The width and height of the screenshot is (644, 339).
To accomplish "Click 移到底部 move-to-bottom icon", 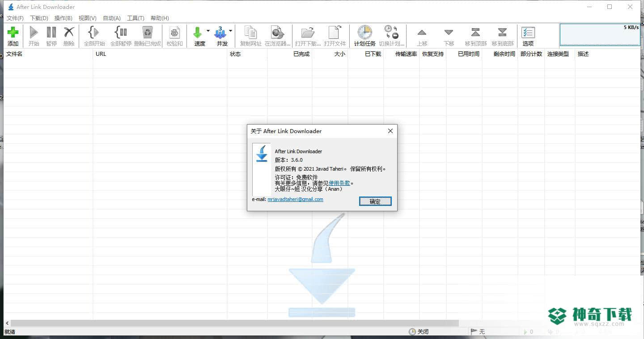I will tap(502, 32).
